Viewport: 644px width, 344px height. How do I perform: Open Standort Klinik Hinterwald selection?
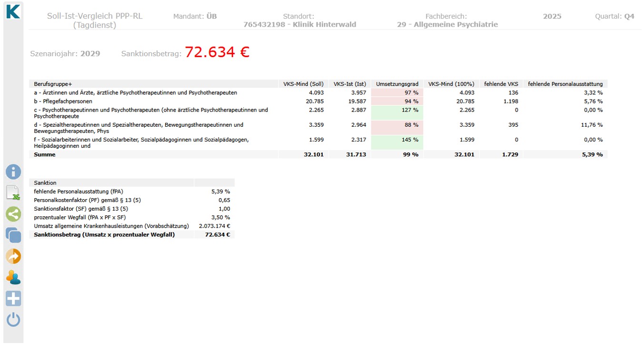(299, 24)
